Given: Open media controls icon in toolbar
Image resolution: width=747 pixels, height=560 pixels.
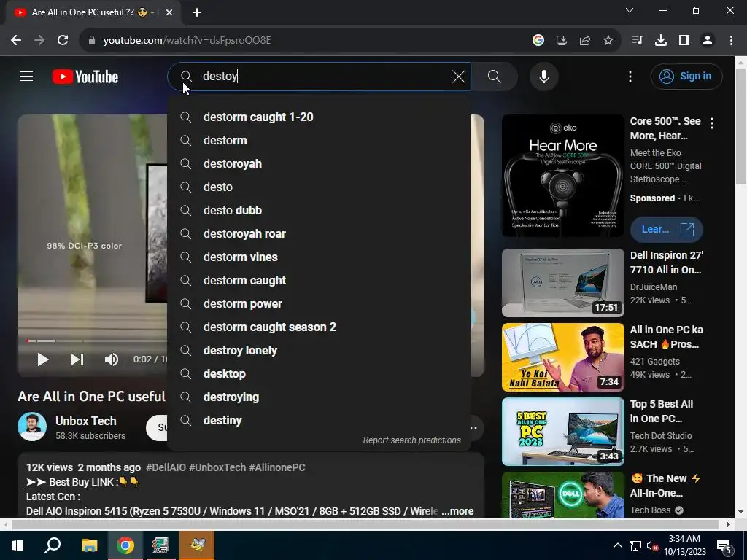Looking at the screenshot, I should tap(637, 41).
